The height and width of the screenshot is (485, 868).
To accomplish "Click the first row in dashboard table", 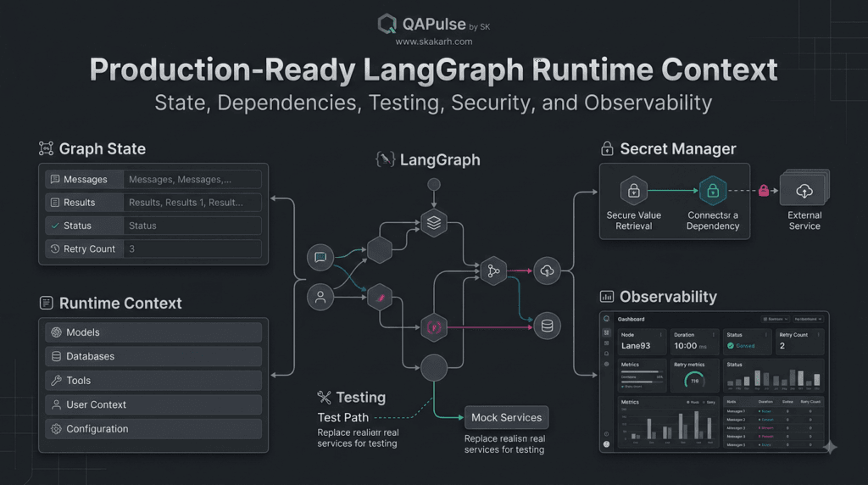I will click(x=775, y=411).
